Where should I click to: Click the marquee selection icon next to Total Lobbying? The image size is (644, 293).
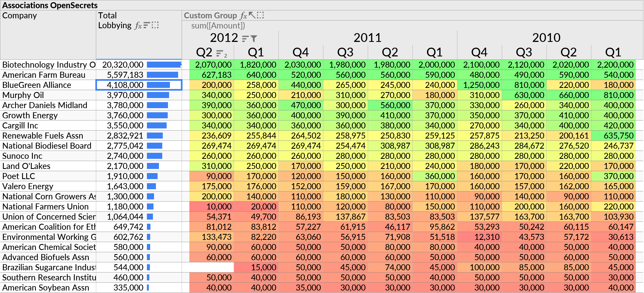(x=155, y=25)
